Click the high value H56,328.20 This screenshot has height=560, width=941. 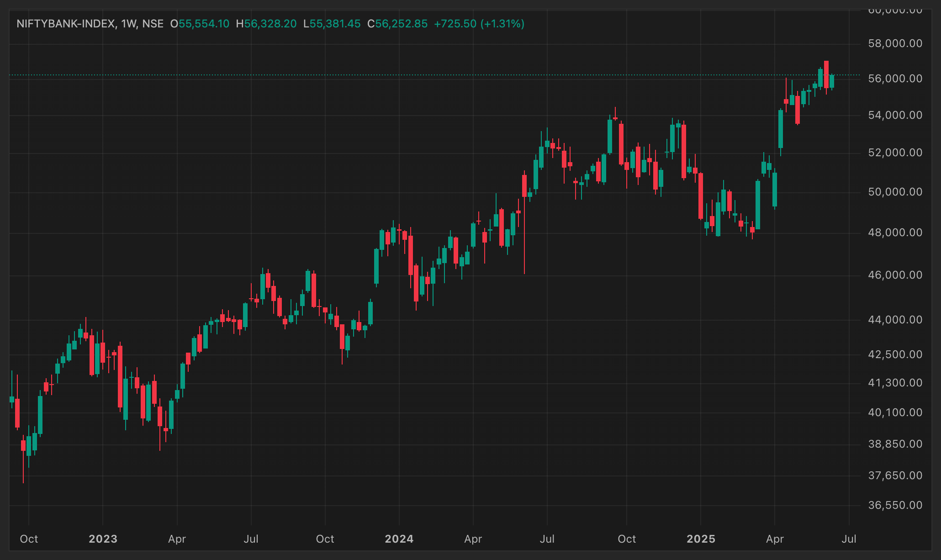click(266, 24)
